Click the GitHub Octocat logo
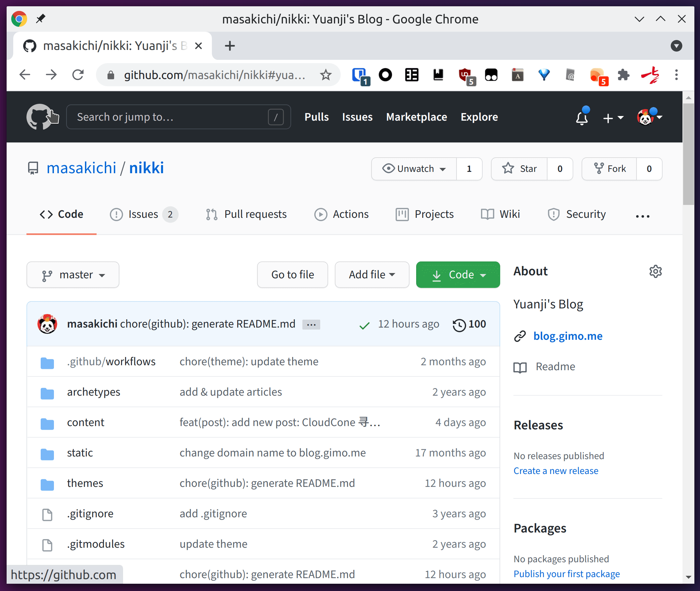 [x=39, y=117]
